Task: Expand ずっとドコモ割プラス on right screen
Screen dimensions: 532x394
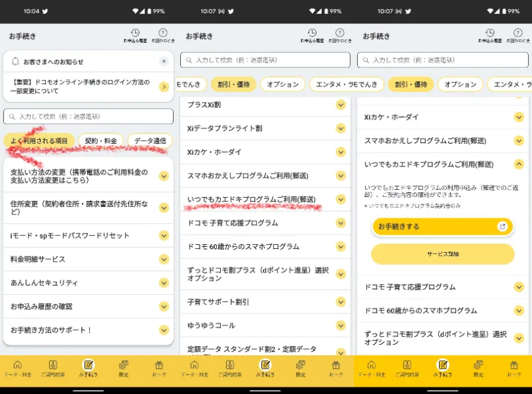Action: [443, 338]
